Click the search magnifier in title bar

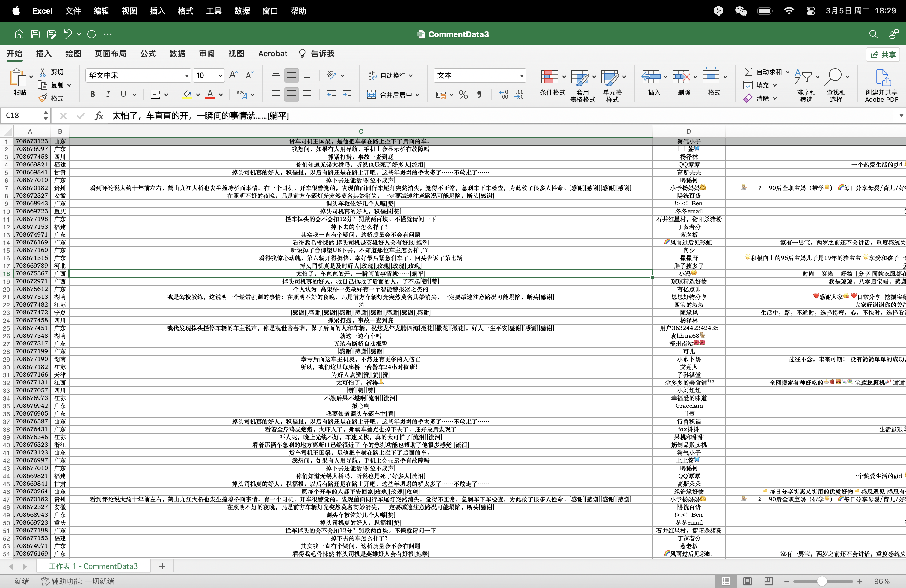(x=873, y=34)
